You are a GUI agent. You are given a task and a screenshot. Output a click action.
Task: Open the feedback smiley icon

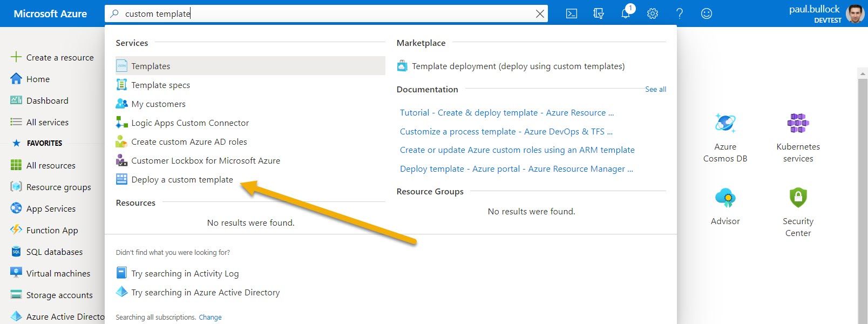click(707, 14)
